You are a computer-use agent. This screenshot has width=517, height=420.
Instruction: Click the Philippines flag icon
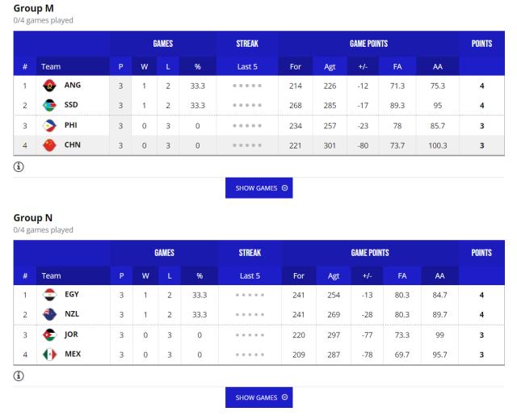coord(49,125)
